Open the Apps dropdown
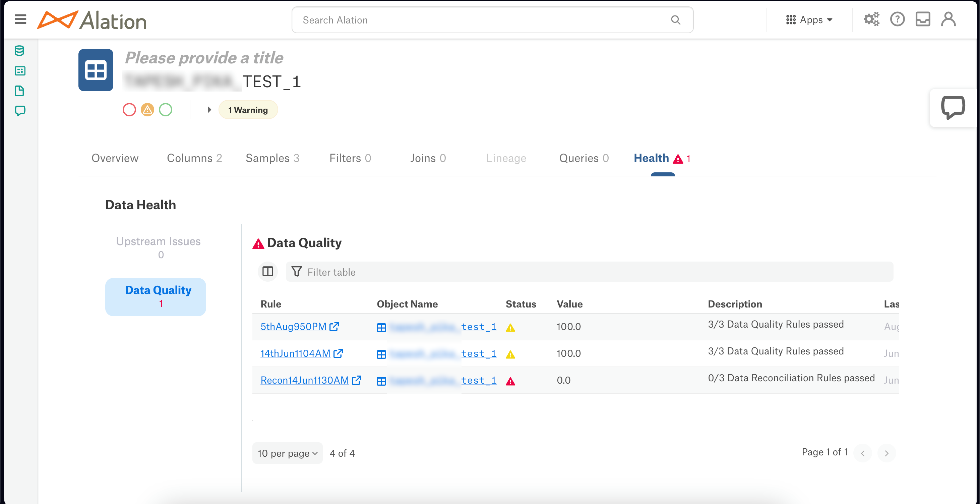The image size is (980, 504). (809, 20)
